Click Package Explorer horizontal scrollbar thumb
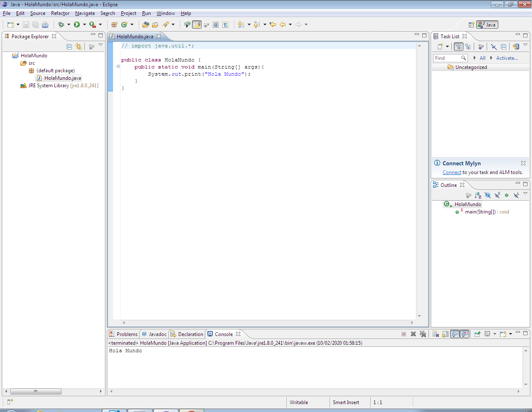This screenshot has width=532, height=412. coord(36,391)
